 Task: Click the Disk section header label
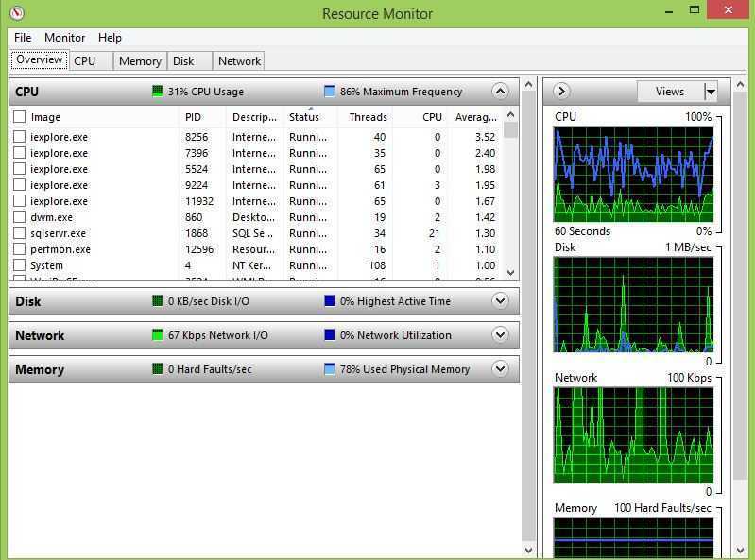tap(28, 301)
